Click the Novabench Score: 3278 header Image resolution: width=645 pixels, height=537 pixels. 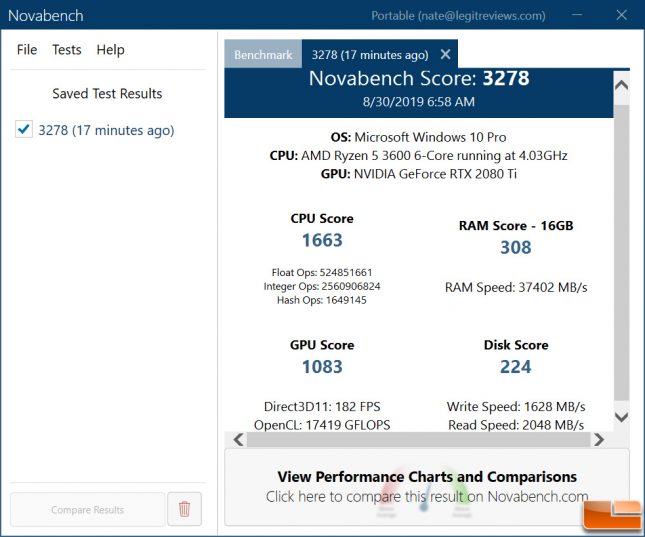tap(419, 78)
